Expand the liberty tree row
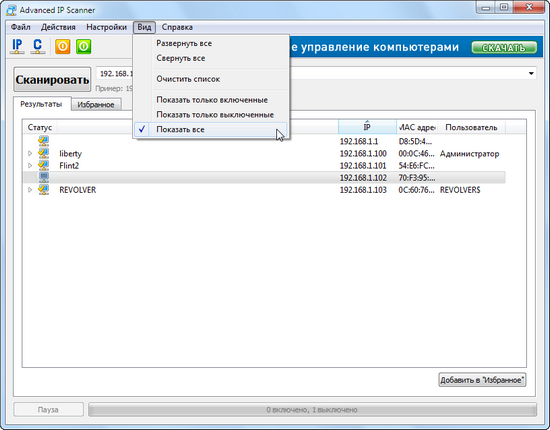550x430 pixels. (x=30, y=153)
